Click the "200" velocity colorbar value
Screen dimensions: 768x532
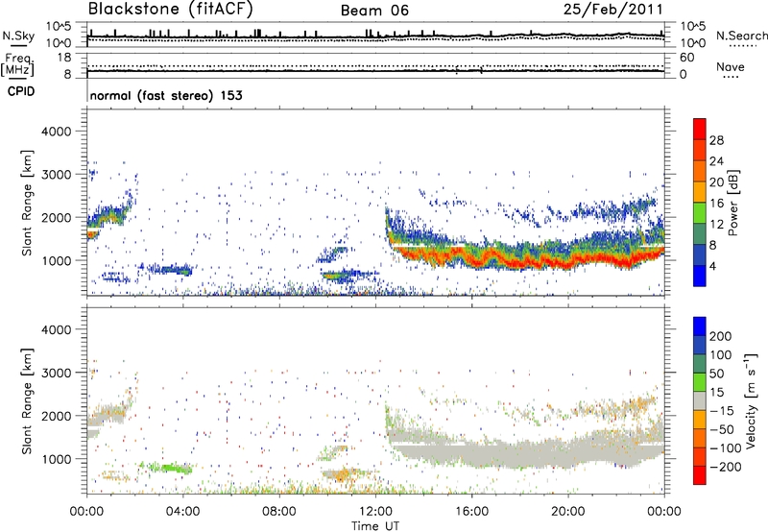tap(720, 336)
